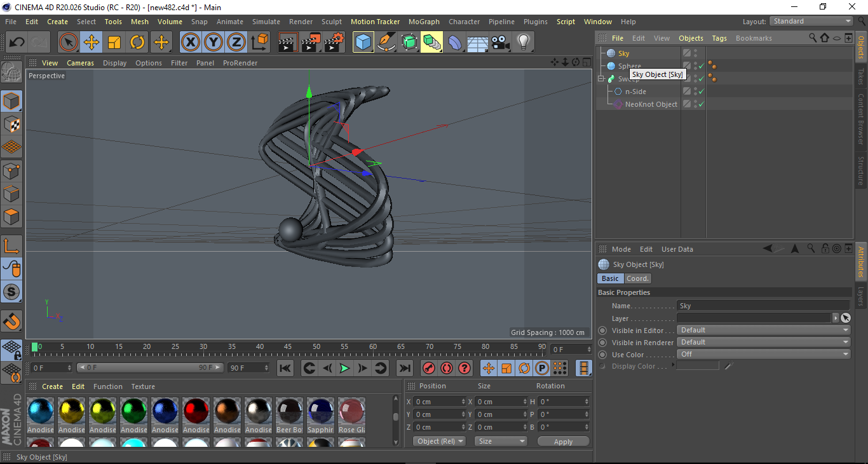Toggle the NeoKnot Object enable checkmark
This screenshot has width=868, height=464.
point(702,104)
